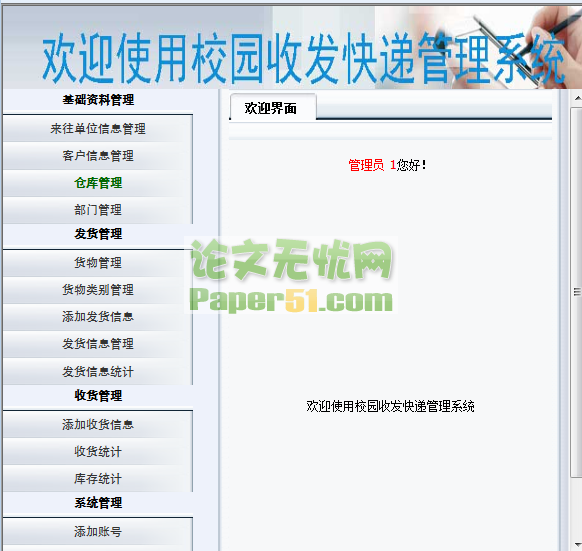The image size is (582, 551).
Task: Click 添加发货信息 menu item
Action: [x=98, y=317]
